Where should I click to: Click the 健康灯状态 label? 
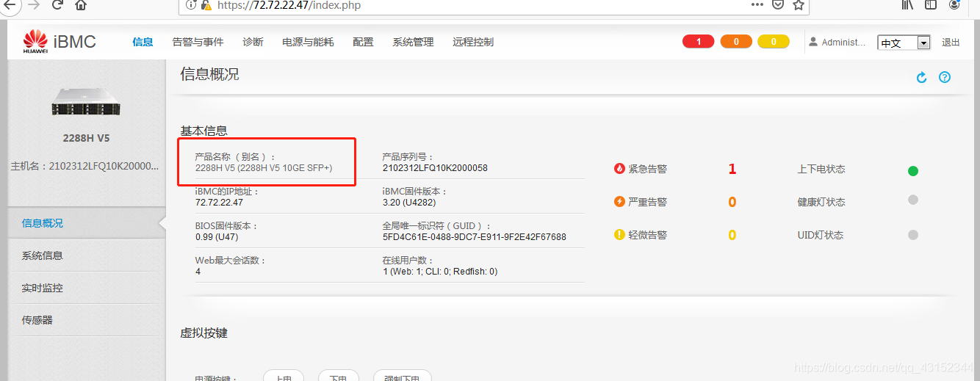[x=821, y=202]
